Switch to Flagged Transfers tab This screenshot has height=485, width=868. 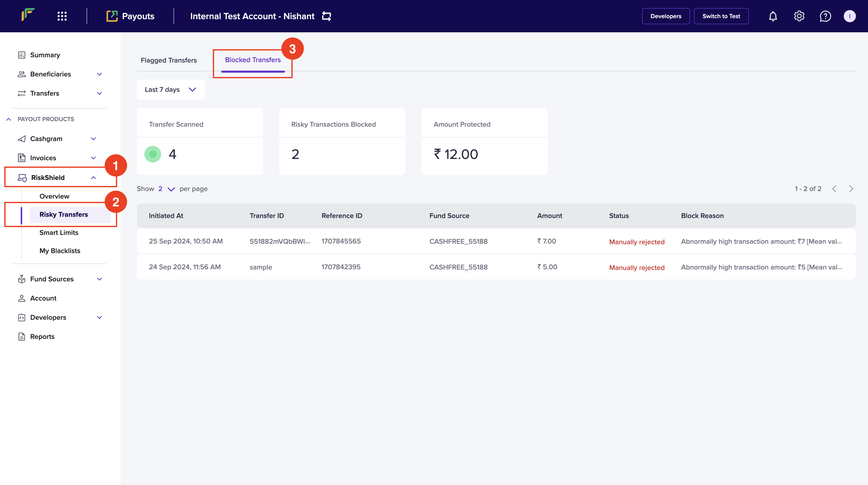click(x=168, y=60)
